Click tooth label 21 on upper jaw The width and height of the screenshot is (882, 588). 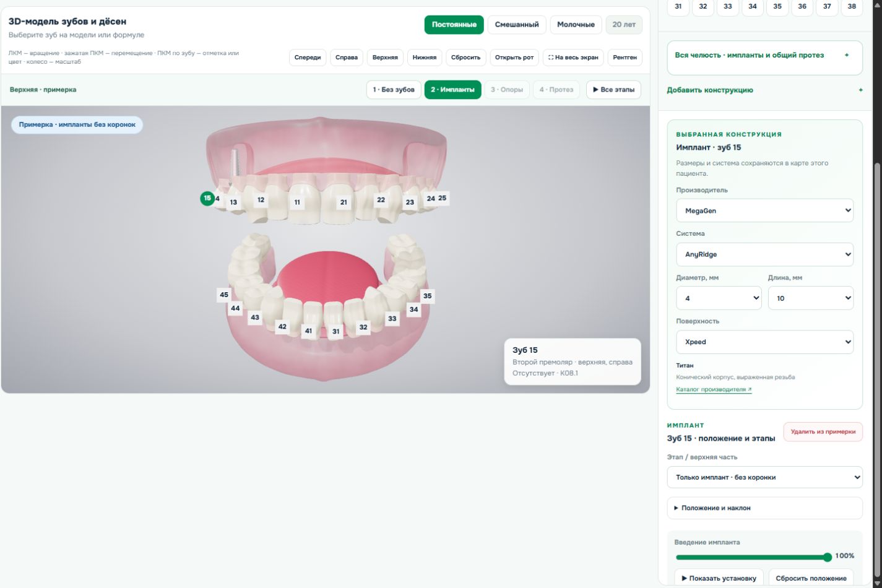coord(344,202)
